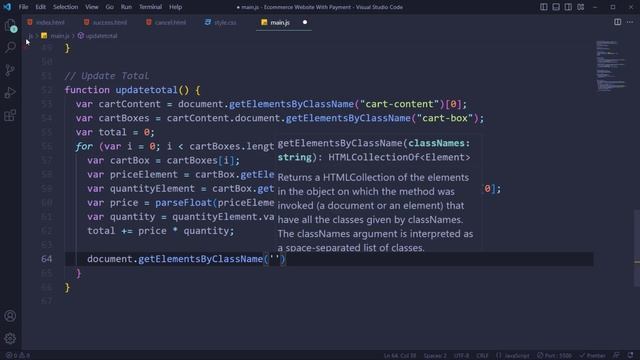Click inside the empty quotes on line 64

click(274, 259)
